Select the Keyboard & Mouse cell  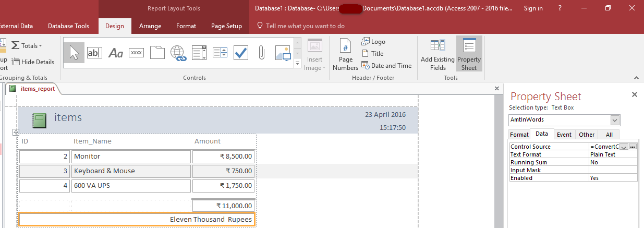pyautogui.click(x=131, y=171)
